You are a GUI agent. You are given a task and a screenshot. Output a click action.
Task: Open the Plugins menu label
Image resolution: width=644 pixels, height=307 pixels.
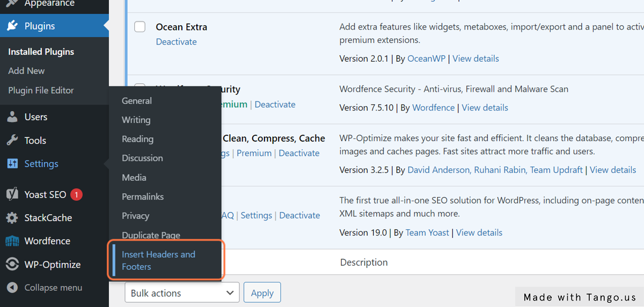tap(40, 26)
